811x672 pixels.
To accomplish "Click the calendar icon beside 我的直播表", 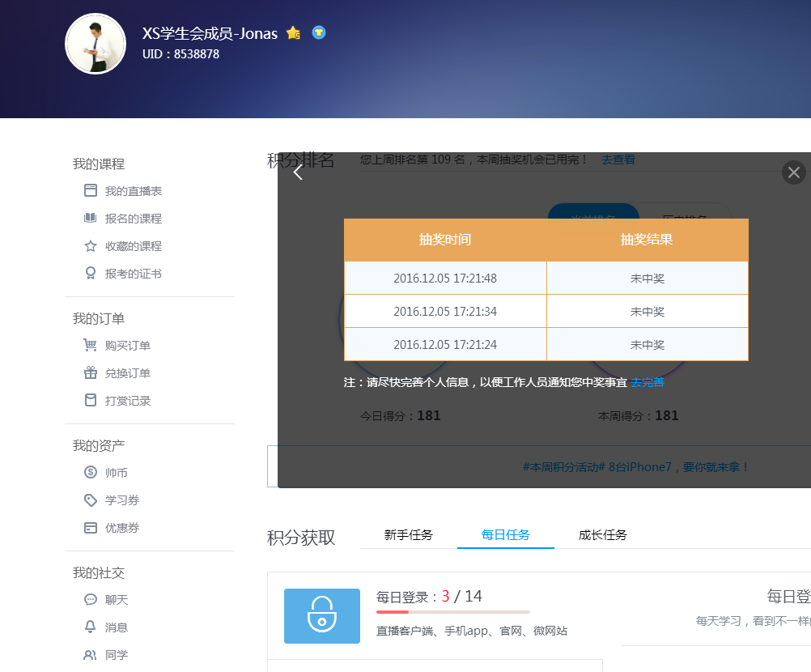I will tap(91, 190).
